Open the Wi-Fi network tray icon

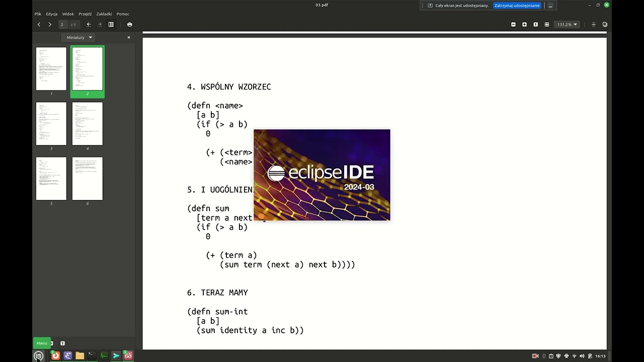click(575, 356)
